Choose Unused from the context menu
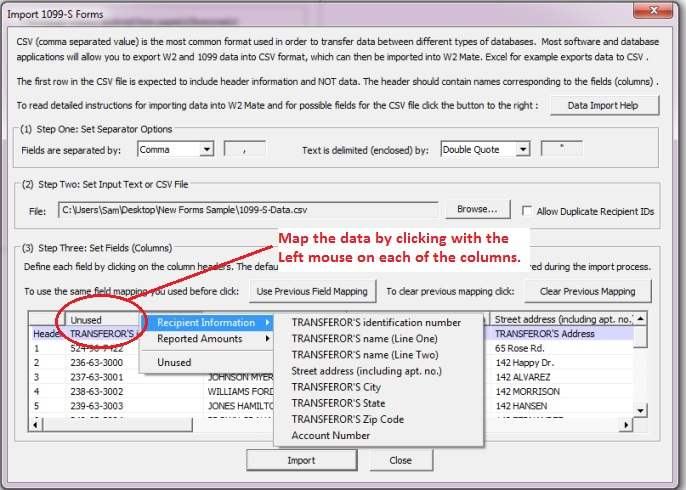 tap(208, 363)
